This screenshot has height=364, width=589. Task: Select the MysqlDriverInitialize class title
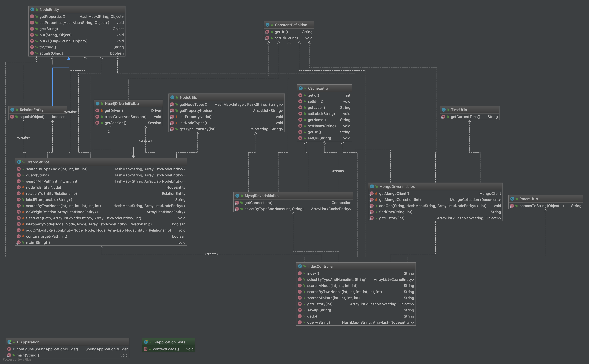pos(261,196)
